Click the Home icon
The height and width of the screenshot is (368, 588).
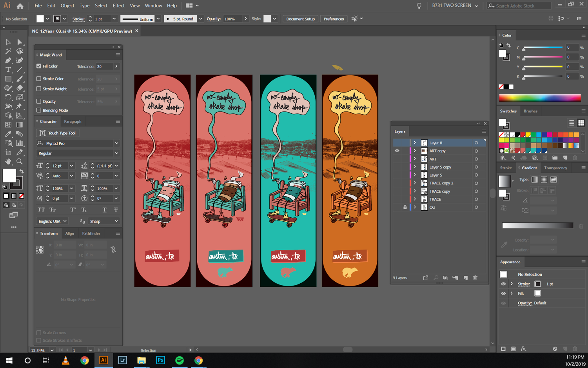tap(20, 6)
